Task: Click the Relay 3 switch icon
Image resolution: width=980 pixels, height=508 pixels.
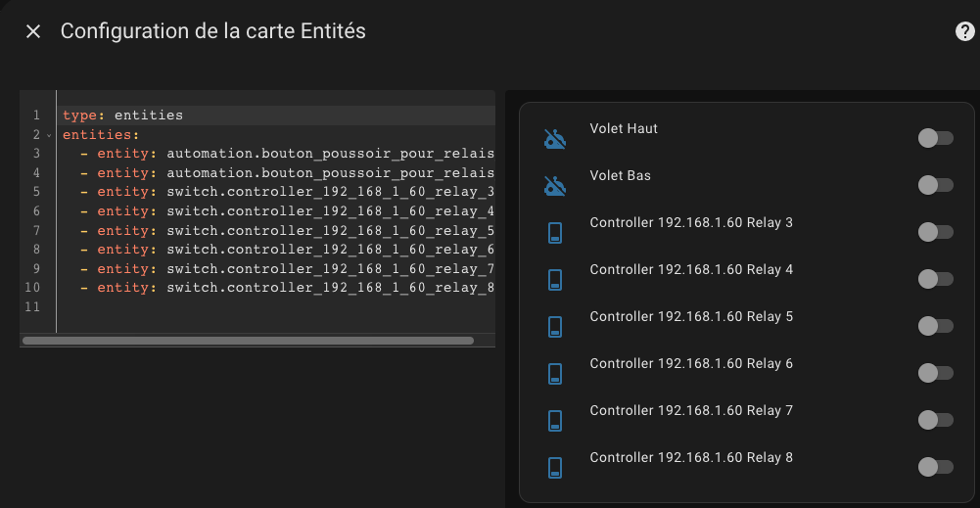Action: 555,233
